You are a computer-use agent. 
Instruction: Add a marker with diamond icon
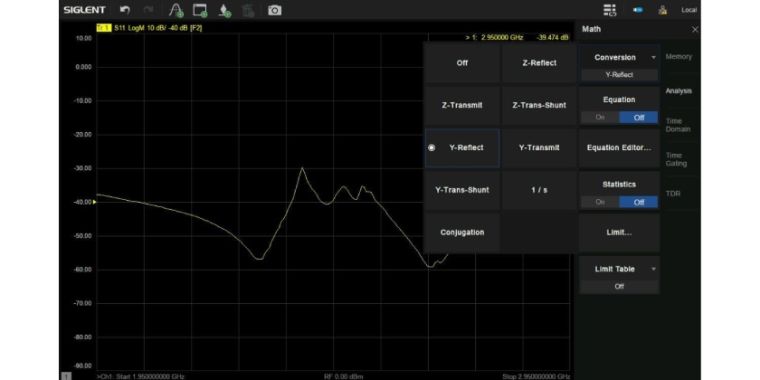coord(224,10)
